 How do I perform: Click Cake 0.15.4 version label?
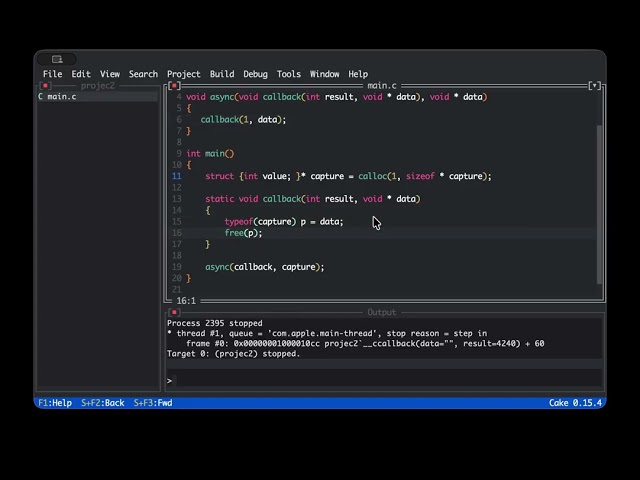coord(575,403)
